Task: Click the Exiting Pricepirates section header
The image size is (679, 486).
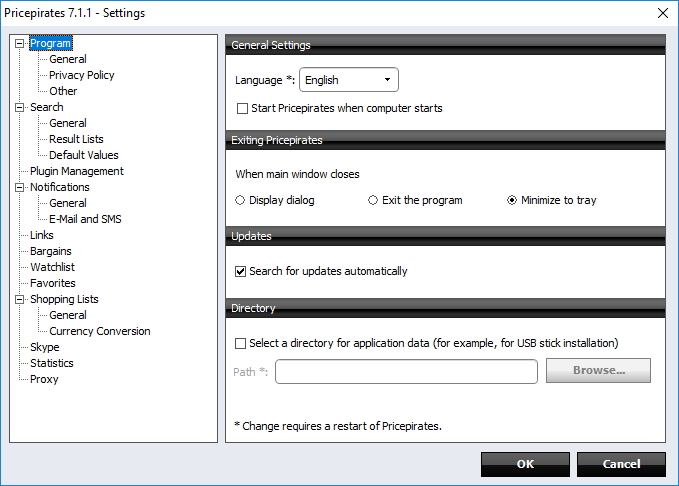Action: point(445,140)
